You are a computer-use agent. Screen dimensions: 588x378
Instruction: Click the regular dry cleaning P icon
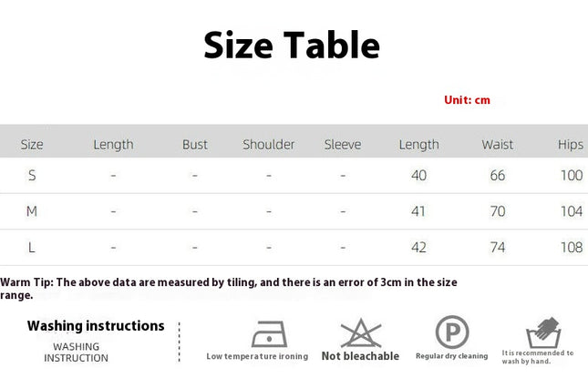pyautogui.click(x=452, y=332)
